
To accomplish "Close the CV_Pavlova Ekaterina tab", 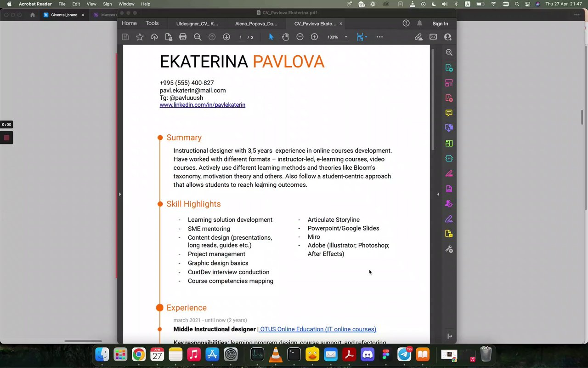I will [x=341, y=23].
